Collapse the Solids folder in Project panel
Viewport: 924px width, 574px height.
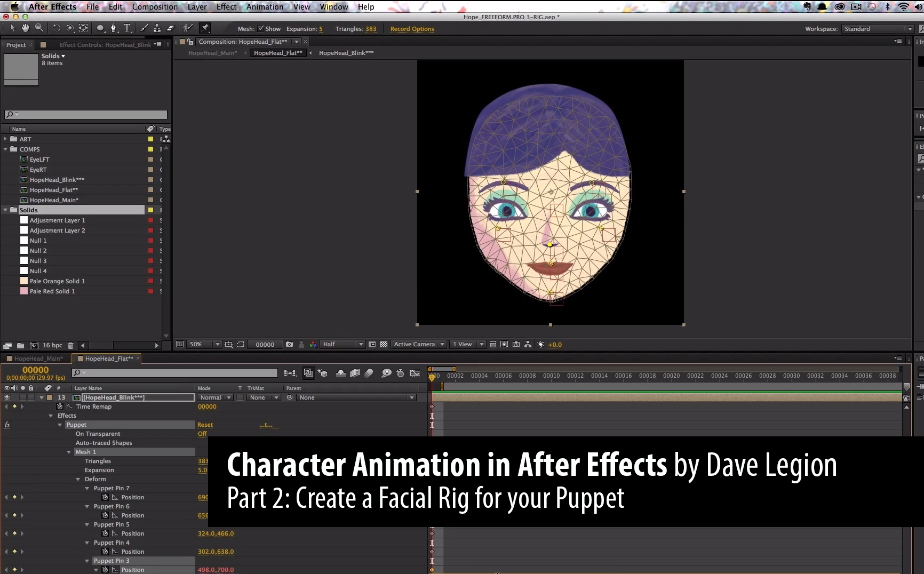(x=6, y=210)
